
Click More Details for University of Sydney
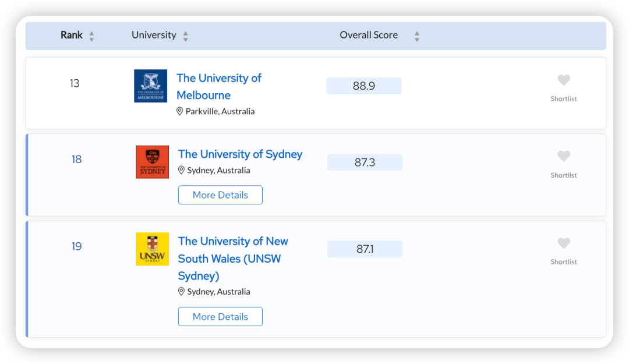(220, 195)
